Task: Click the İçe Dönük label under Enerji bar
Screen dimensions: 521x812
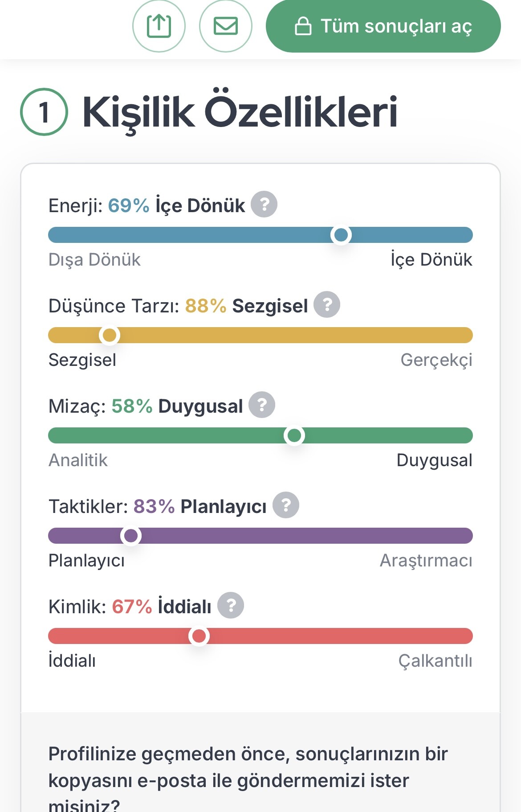Action: point(431,259)
